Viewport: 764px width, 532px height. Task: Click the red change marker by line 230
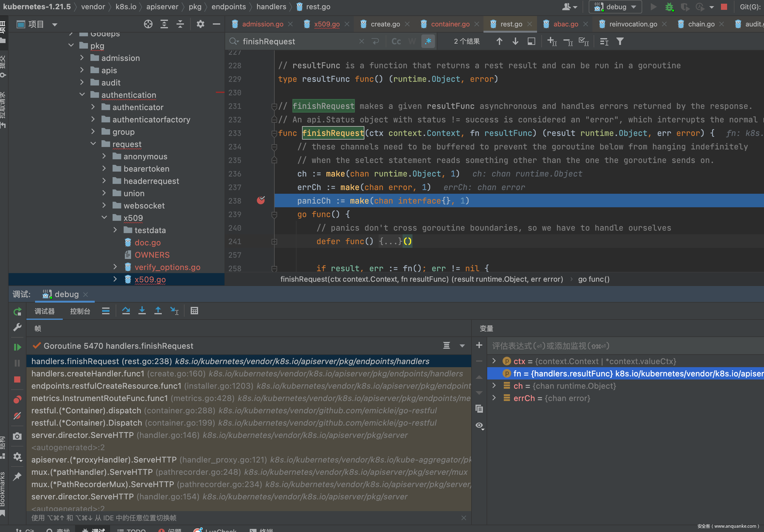(220, 92)
